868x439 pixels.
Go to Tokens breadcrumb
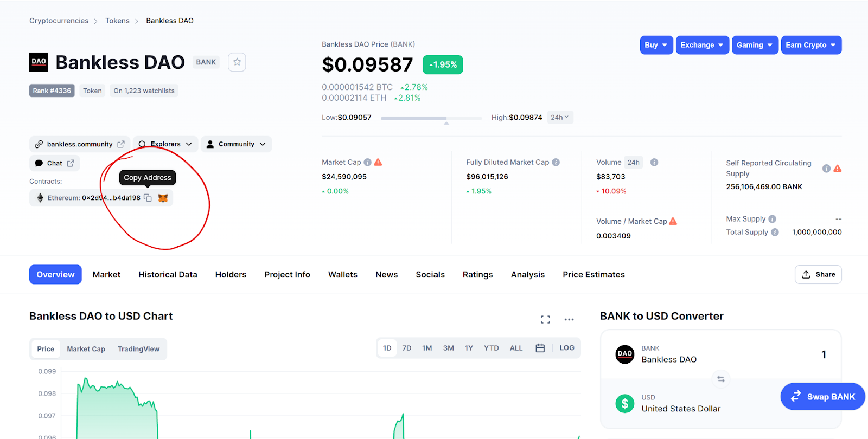117,21
